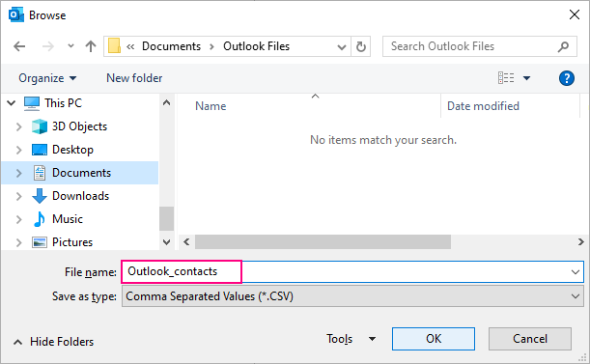Expand the Music folder node
This screenshot has height=364, width=590.
[x=18, y=219]
